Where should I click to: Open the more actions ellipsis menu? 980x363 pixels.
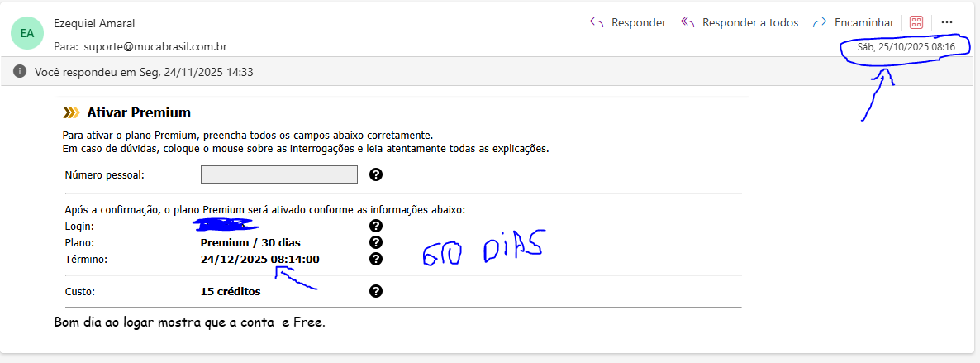click(x=947, y=22)
